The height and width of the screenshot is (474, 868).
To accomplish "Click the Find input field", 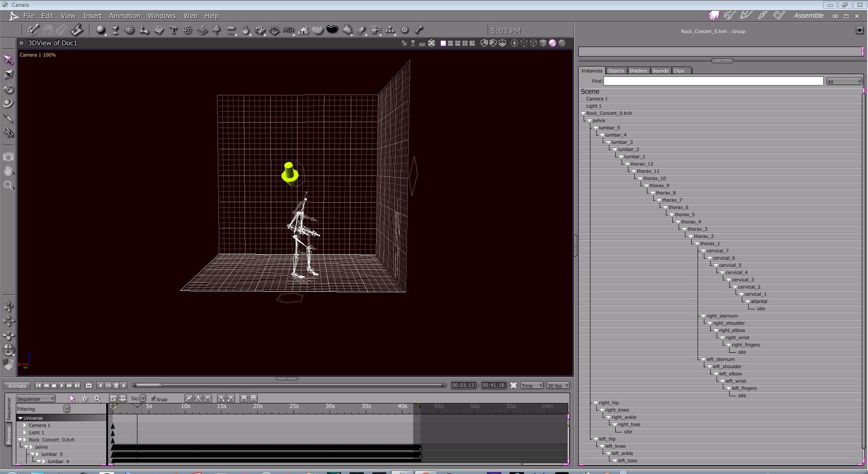I will click(713, 81).
